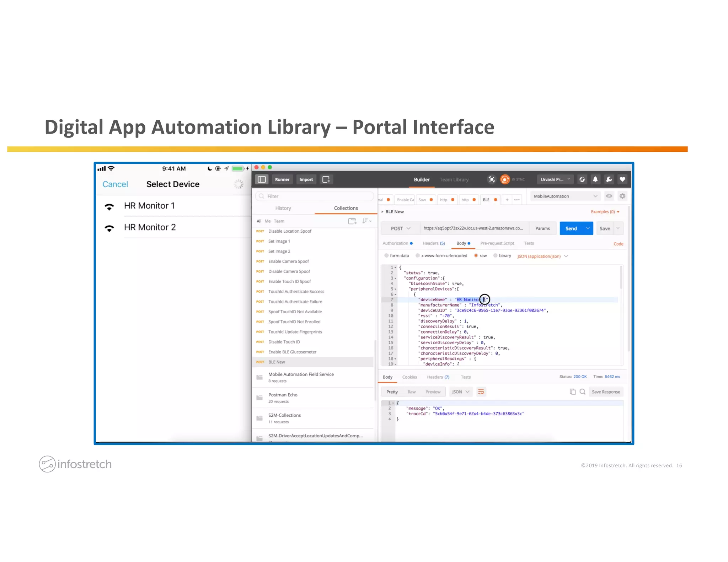Click the Send button

point(571,228)
